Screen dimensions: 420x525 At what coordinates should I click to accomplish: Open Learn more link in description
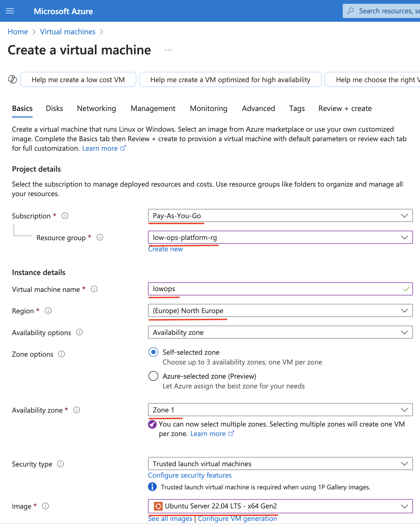click(x=104, y=148)
